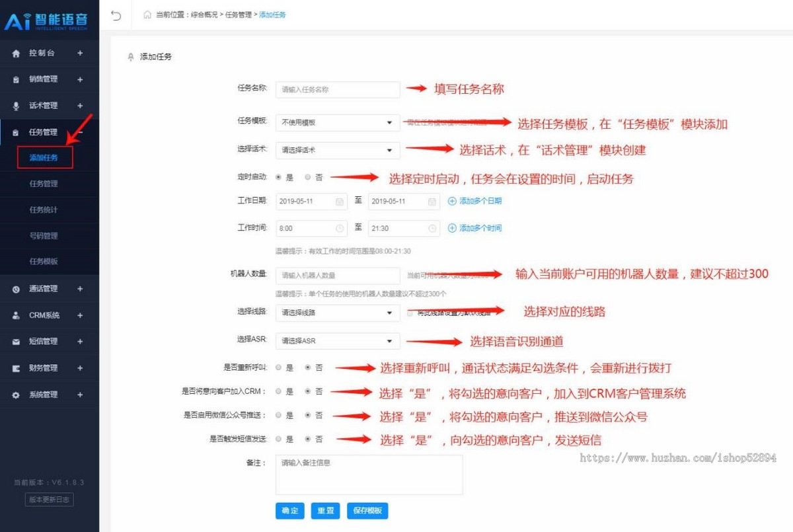Click the 任务管理 clipboard icon
The height and width of the screenshot is (532, 793).
[17, 132]
